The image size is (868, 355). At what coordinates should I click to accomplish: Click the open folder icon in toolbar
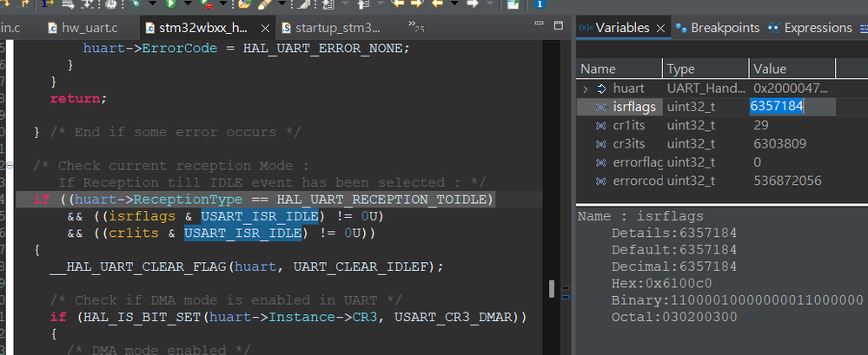pyautogui.click(x=245, y=3)
